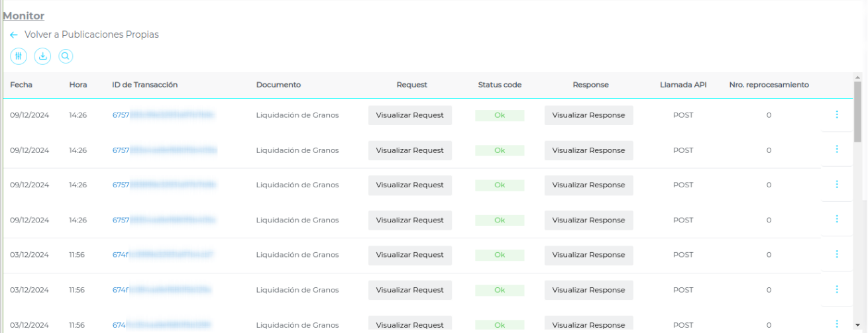Open the three-dot menu on the second row

click(x=837, y=150)
